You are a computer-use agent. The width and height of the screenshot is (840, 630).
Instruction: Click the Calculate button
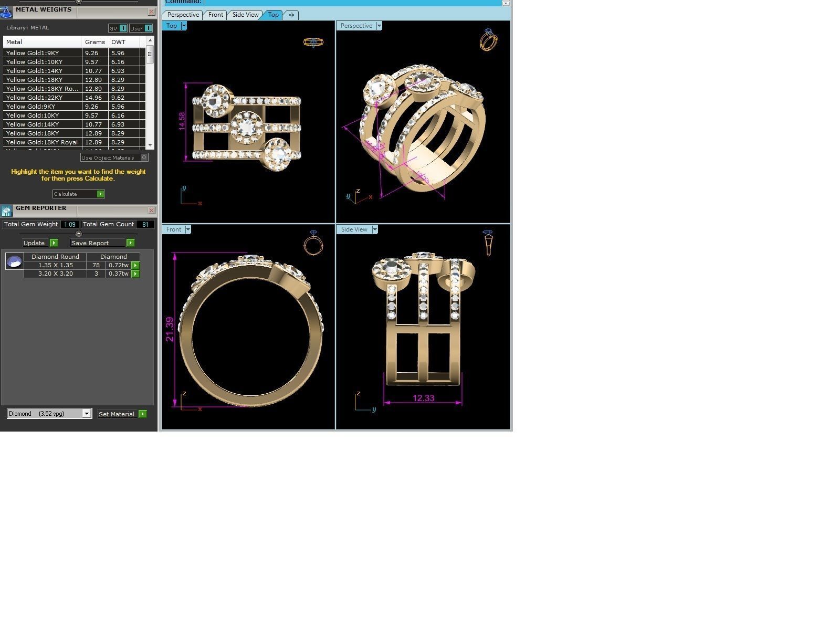pyautogui.click(x=79, y=194)
